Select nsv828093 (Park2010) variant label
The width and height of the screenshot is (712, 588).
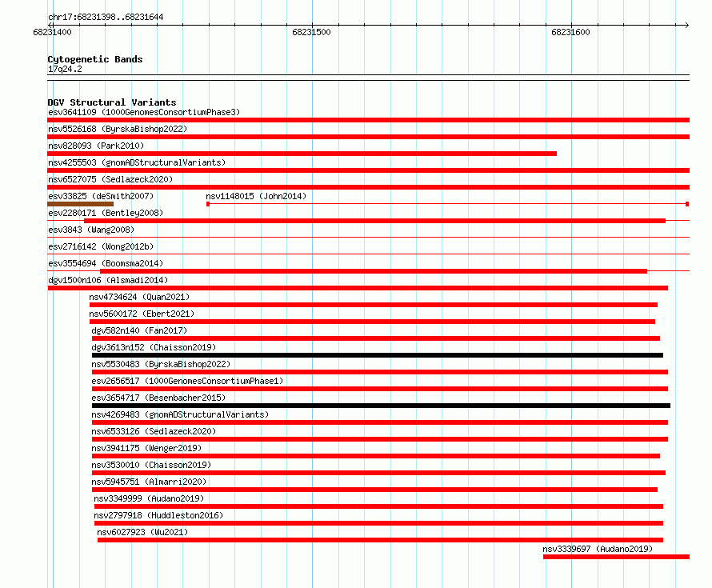tap(96, 146)
